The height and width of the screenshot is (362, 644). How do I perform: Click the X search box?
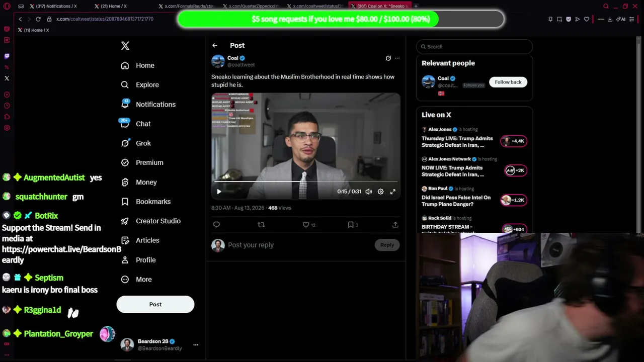(x=474, y=47)
